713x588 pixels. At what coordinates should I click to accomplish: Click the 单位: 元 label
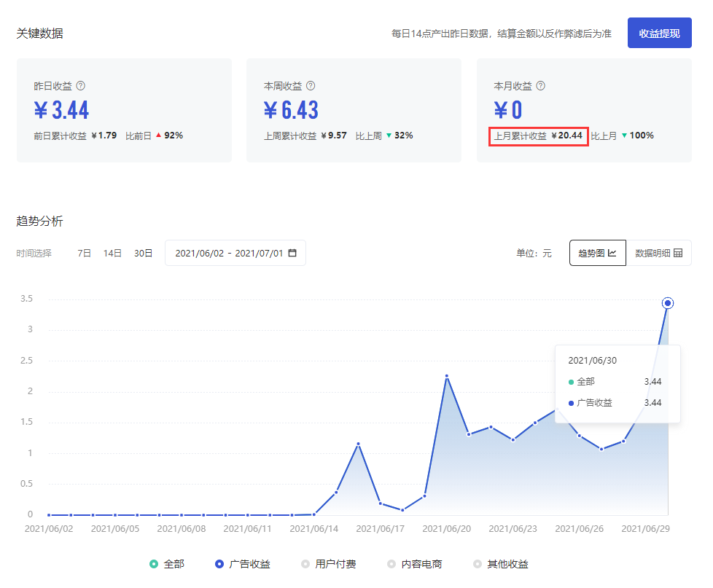coord(534,253)
